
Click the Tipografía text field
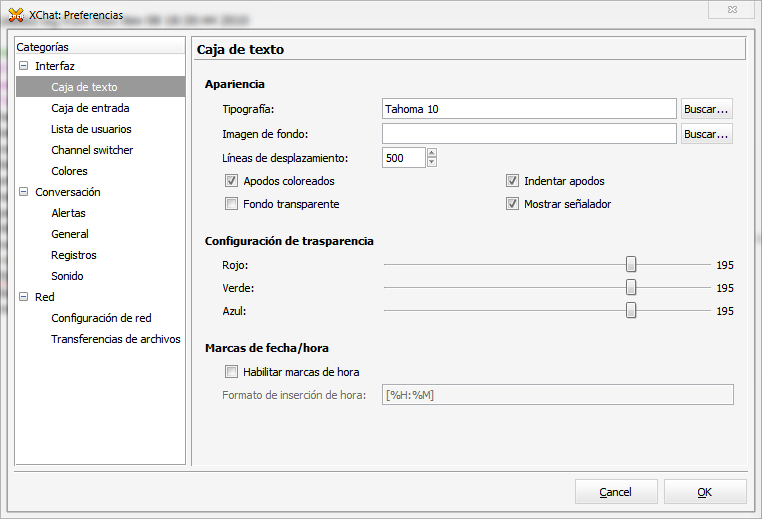coord(529,109)
